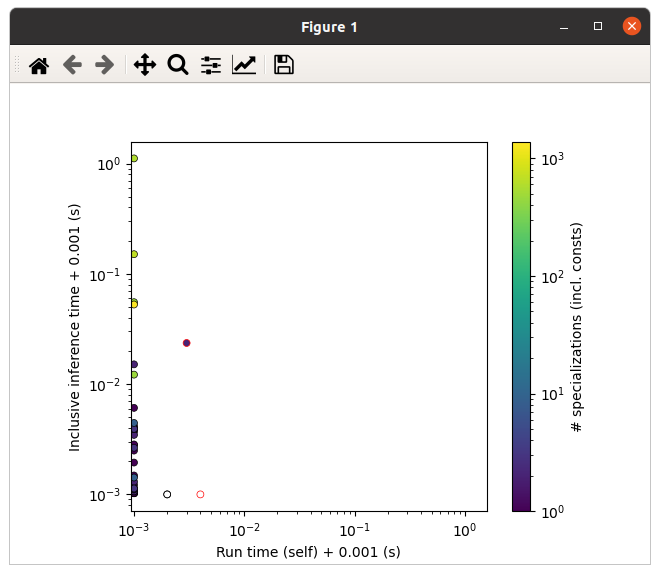Go forward to next view arrow
This screenshot has width=660, height=574.
click(x=104, y=65)
